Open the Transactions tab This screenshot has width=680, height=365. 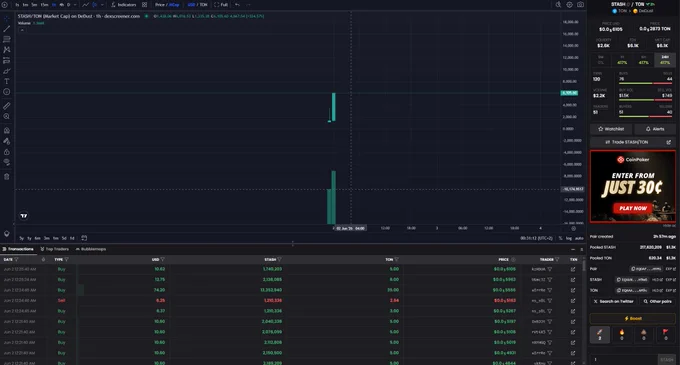[18, 249]
